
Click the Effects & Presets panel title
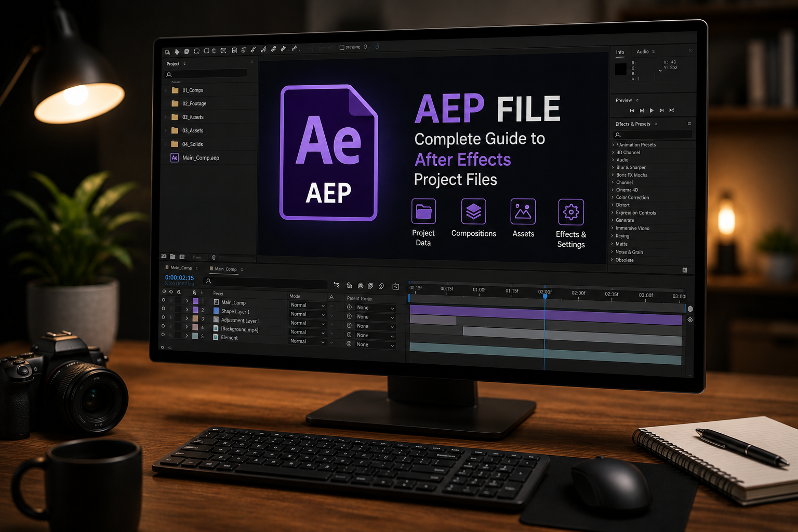(633, 124)
